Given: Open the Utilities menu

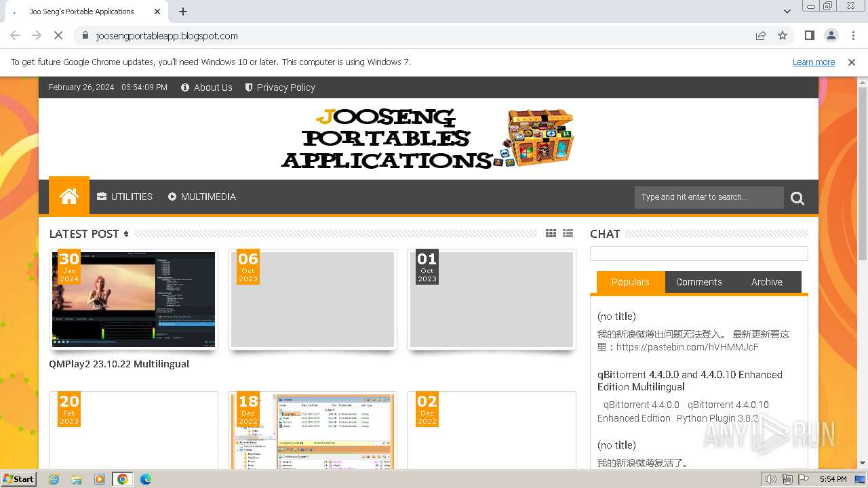Looking at the screenshot, I should click(125, 197).
